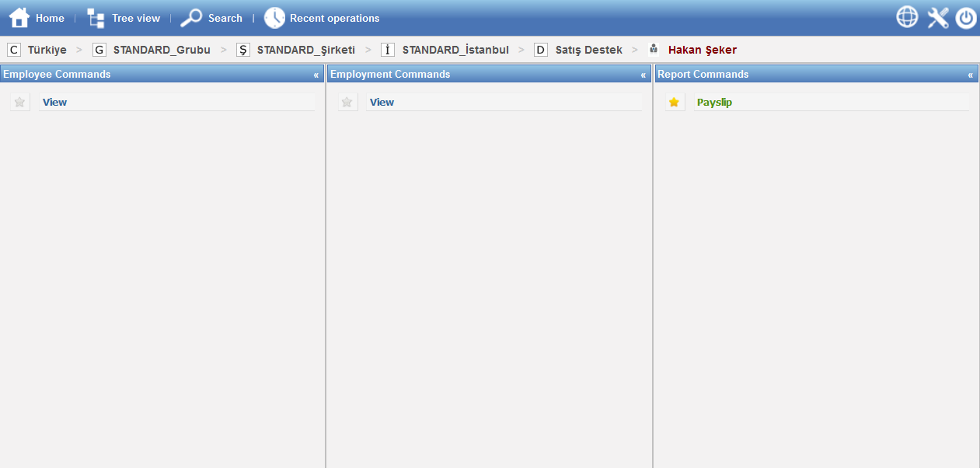980x468 pixels.
Task: Unfavorite the Payslip star
Action: click(674, 102)
